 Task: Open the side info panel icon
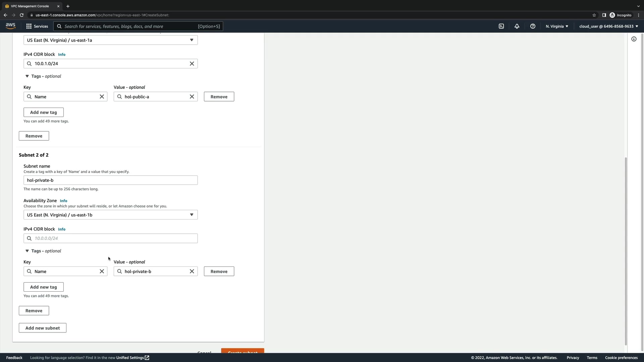pos(634,39)
